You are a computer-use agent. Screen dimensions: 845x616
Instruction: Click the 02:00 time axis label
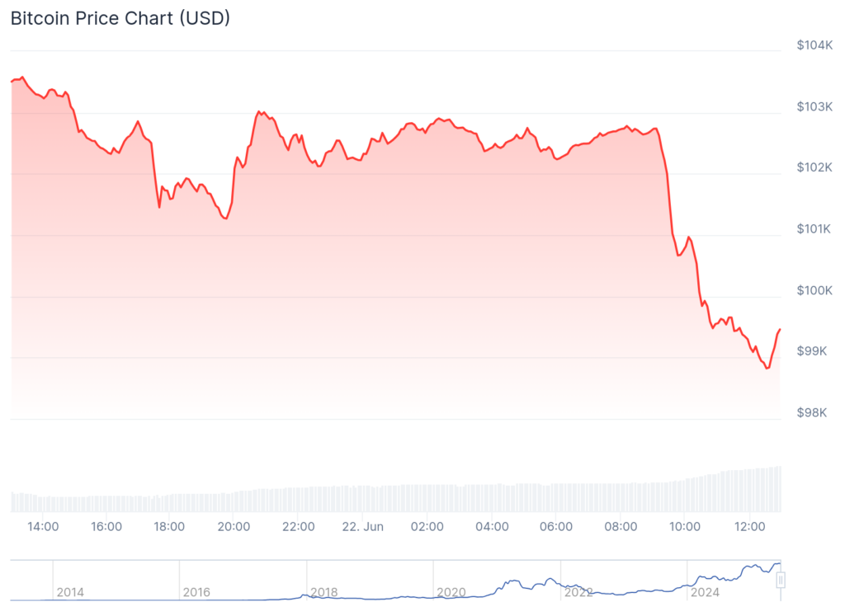pyautogui.click(x=427, y=526)
